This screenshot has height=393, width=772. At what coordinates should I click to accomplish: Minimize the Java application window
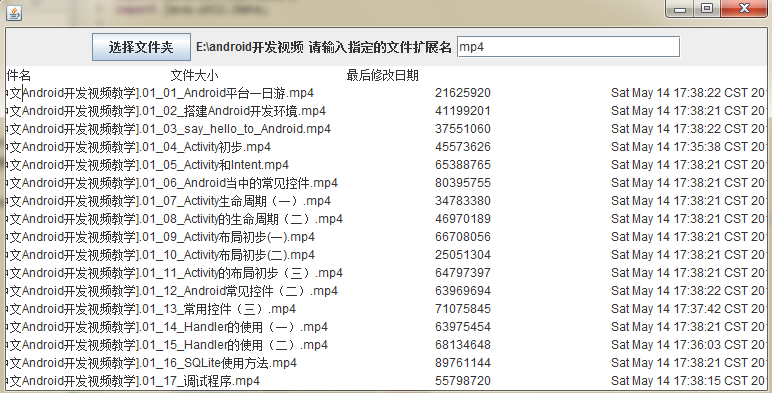tap(680, 9)
